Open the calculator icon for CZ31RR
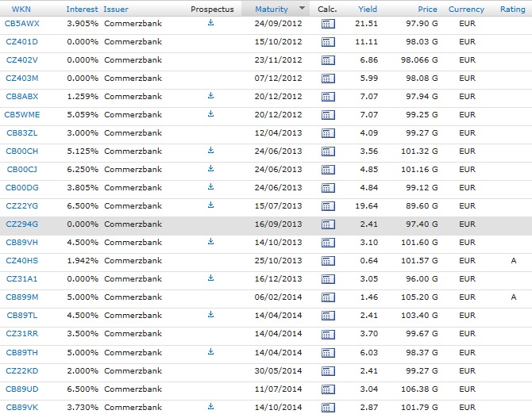The image size is (532, 414). 328,335
